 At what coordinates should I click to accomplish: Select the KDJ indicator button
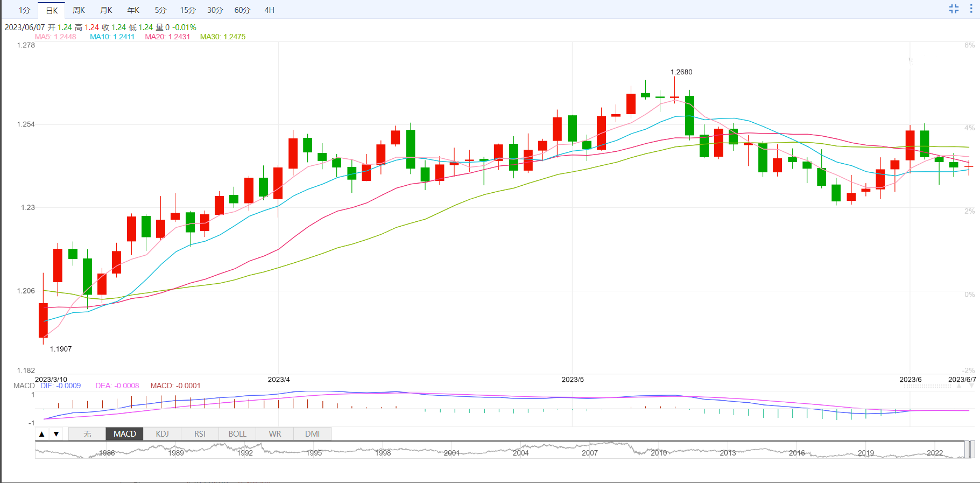click(162, 434)
